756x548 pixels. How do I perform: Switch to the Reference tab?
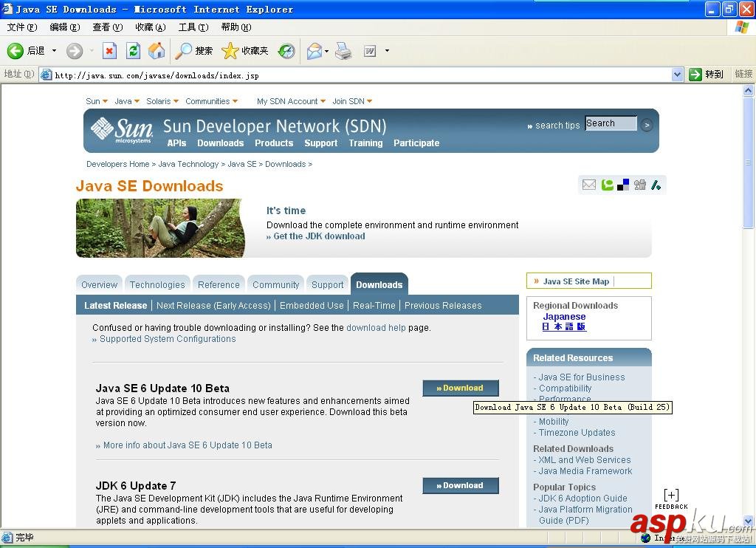coord(219,284)
